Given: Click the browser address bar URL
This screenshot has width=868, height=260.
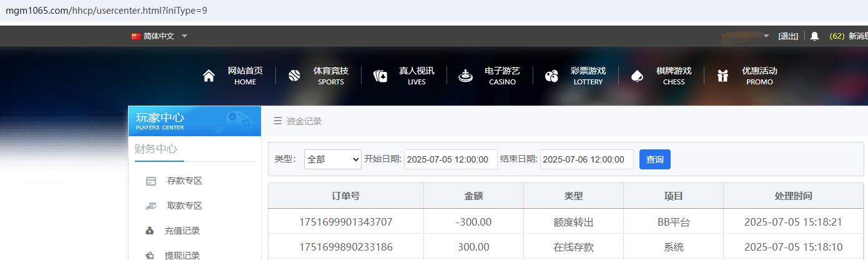Looking at the screenshot, I should click(x=106, y=11).
